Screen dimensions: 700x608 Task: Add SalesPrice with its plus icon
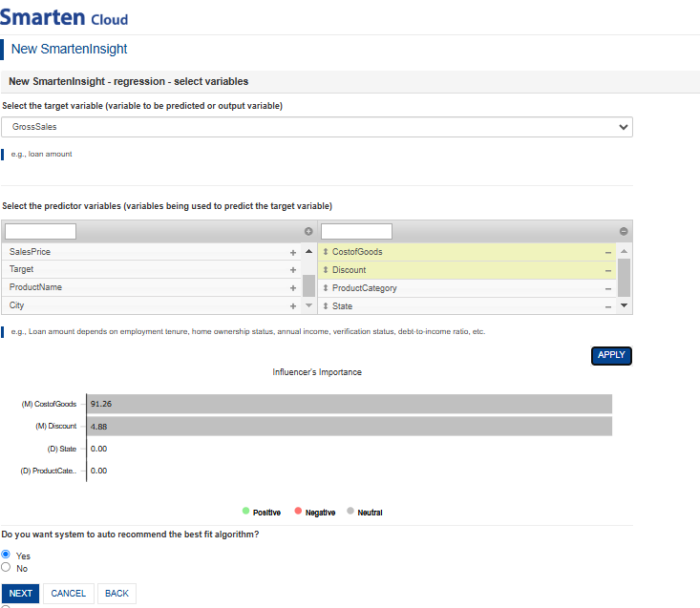[293, 253]
